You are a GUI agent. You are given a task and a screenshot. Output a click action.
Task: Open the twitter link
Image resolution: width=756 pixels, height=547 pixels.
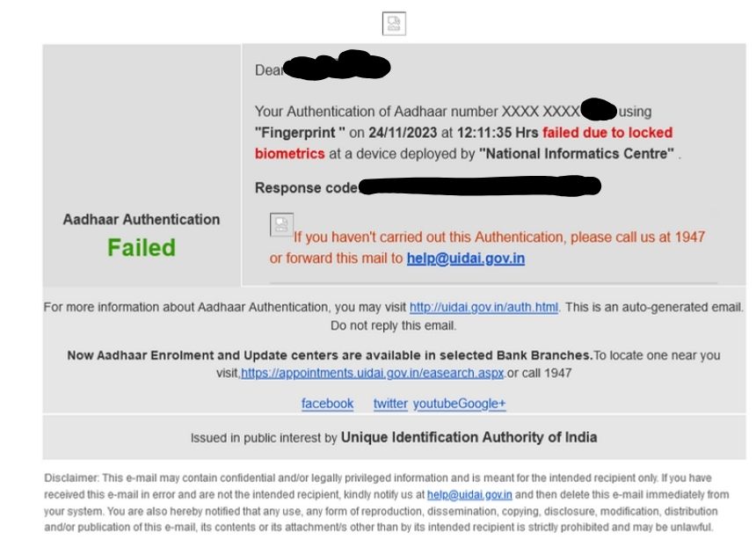coord(390,404)
